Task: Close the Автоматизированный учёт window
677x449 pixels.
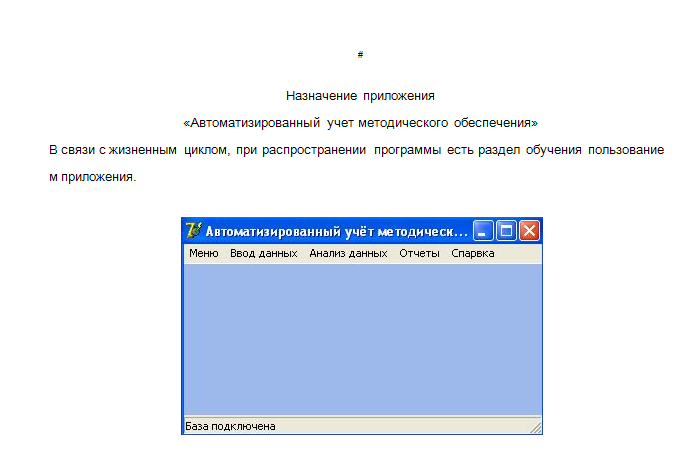Action: tap(529, 231)
